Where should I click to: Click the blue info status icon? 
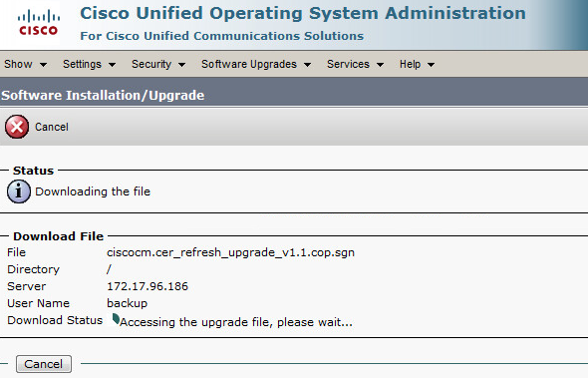(x=19, y=191)
